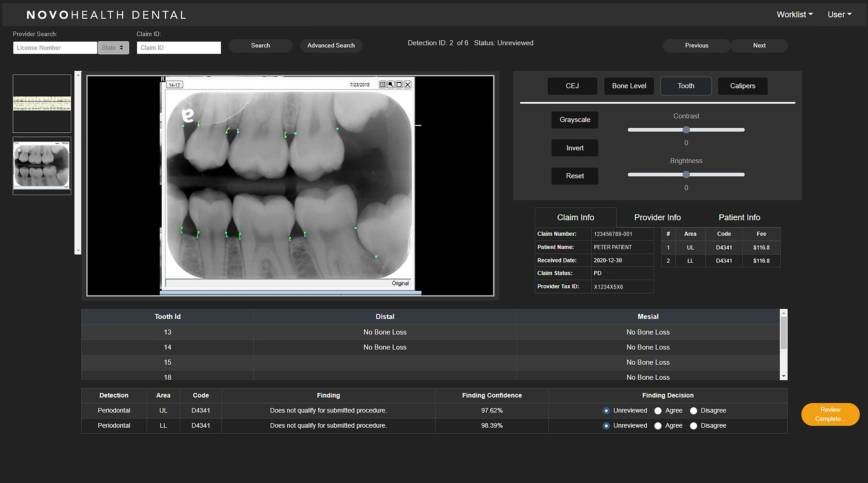Open the Worklist dropdown menu
The height and width of the screenshot is (483, 868).
tap(795, 15)
